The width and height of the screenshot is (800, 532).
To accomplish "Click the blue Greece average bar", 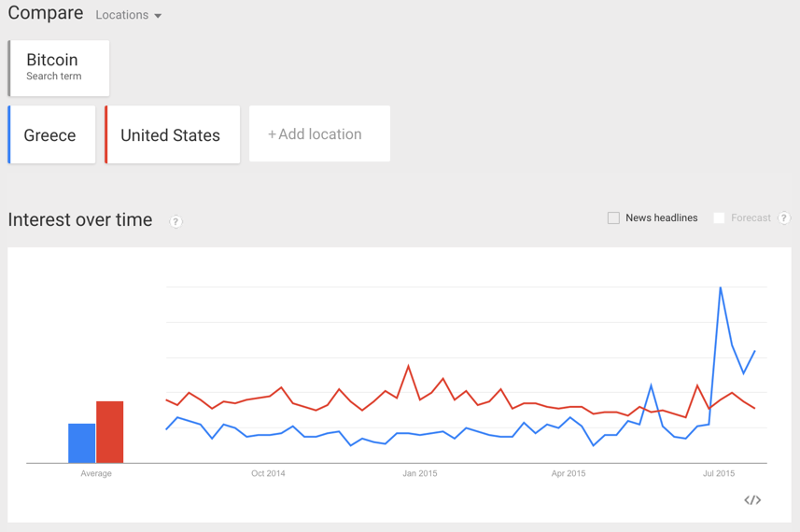I will (81, 443).
